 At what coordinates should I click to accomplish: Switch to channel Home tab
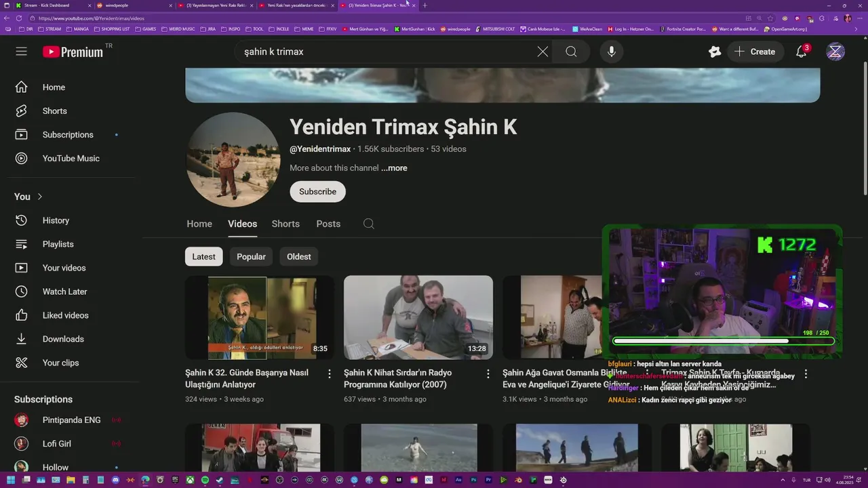[199, 224]
